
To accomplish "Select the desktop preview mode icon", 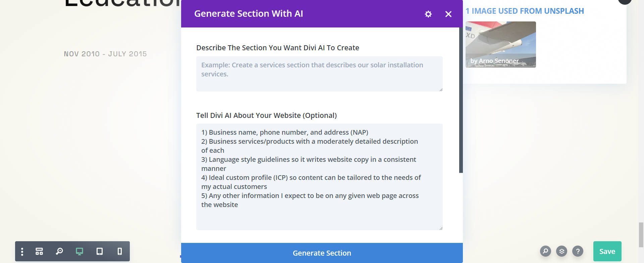I will [x=79, y=251].
